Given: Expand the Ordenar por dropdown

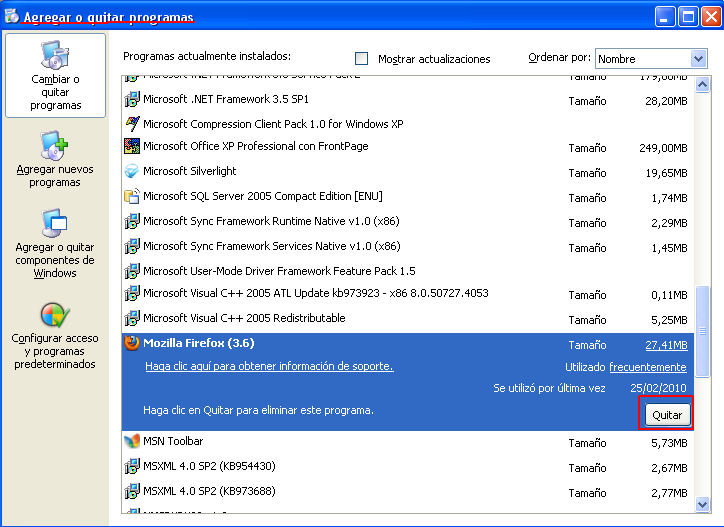Looking at the screenshot, I should pyautogui.click(x=699, y=59).
